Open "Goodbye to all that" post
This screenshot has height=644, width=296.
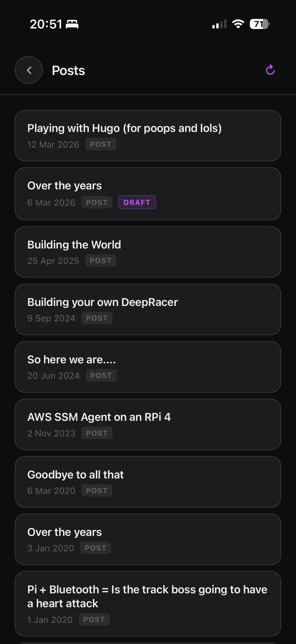(148, 482)
